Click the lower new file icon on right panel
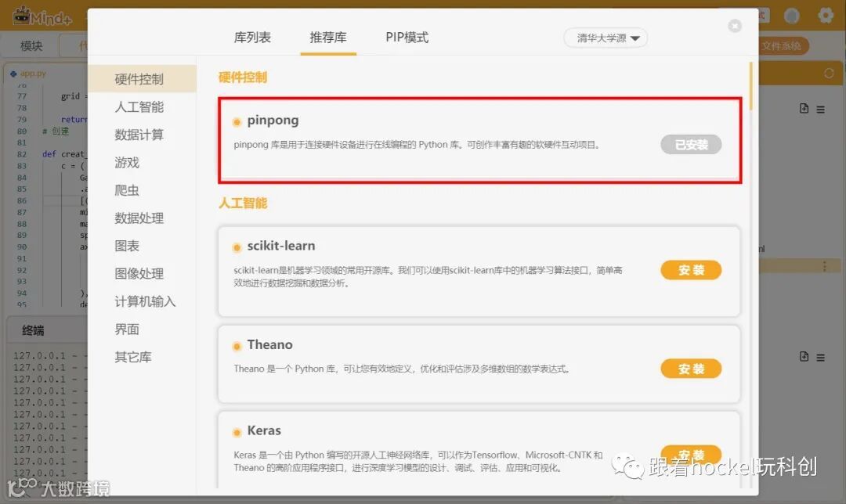This screenshot has width=846, height=504. pyautogui.click(x=804, y=356)
